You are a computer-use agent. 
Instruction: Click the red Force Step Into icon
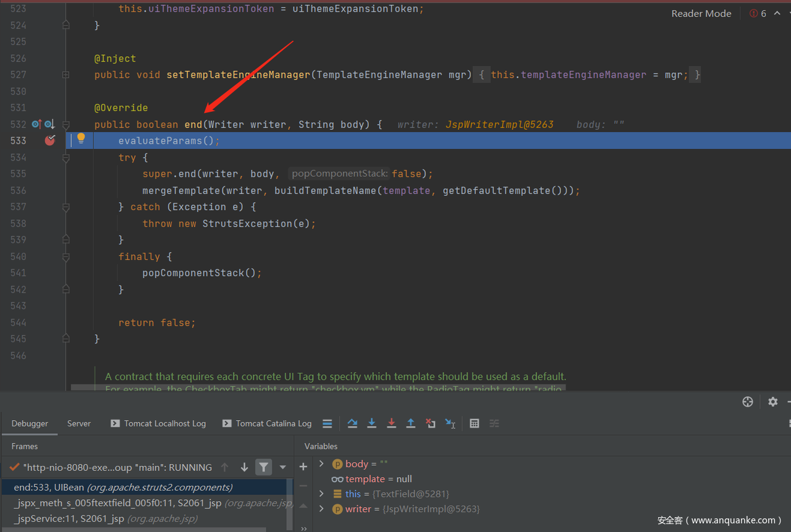(x=391, y=423)
